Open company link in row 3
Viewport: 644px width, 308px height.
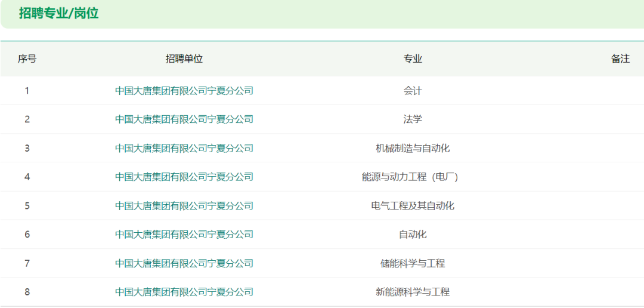[x=184, y=148]
